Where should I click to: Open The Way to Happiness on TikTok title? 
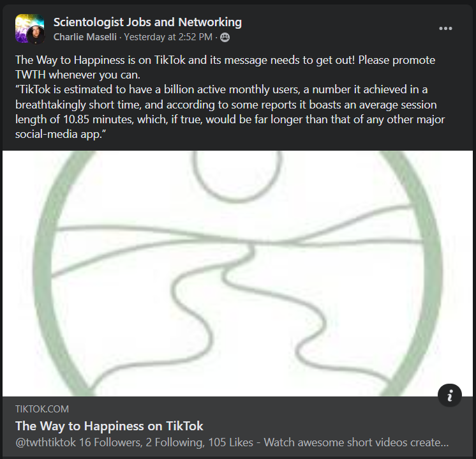click(x=109, y=426)
